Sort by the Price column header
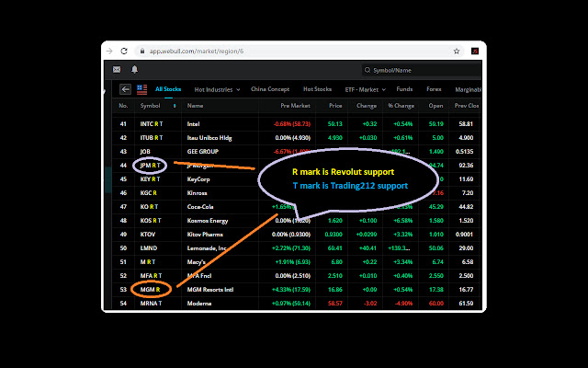Viewport: 588px width, 368px height. 335,106
